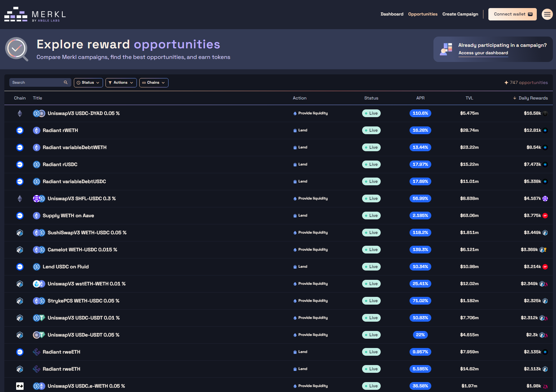Click the 2.185% APR badge

[x=420, y=216]
